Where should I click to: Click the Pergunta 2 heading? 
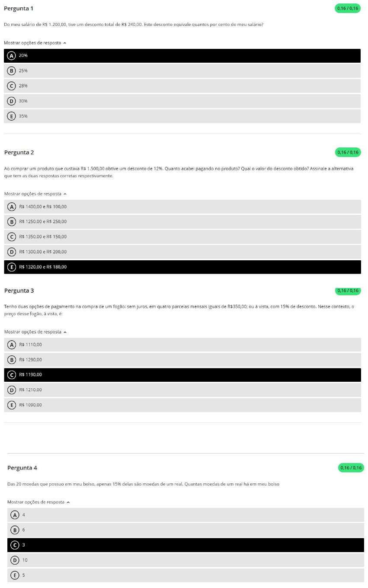(x=19, y=152)
